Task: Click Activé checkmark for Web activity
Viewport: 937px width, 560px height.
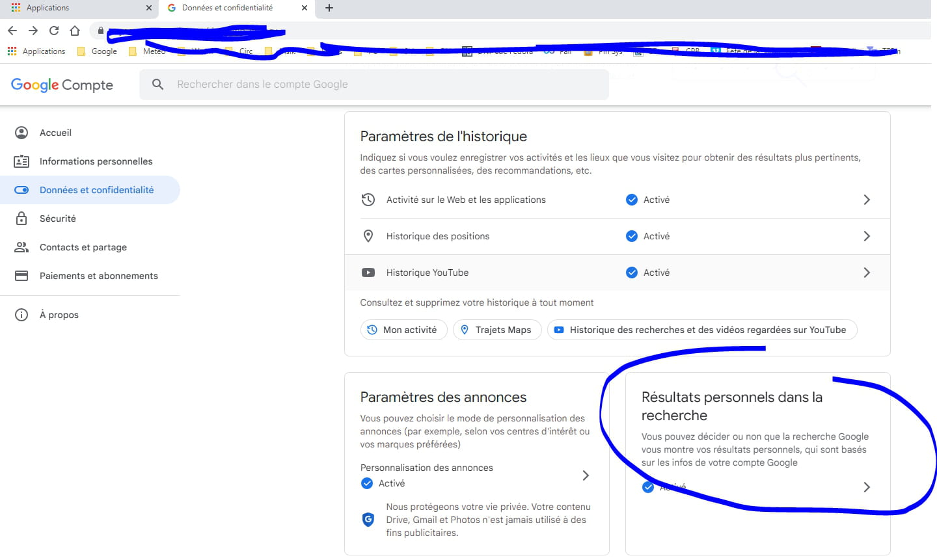Action: (631, 200)
